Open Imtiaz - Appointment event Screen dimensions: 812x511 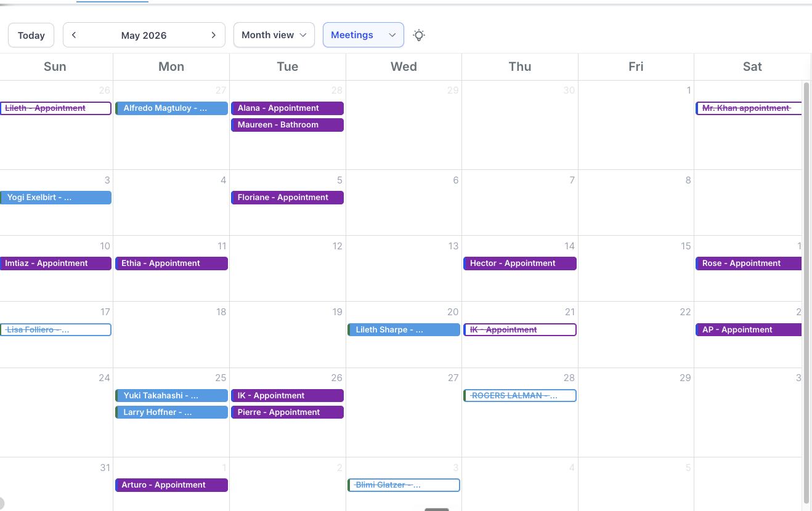tap(55, 264)
